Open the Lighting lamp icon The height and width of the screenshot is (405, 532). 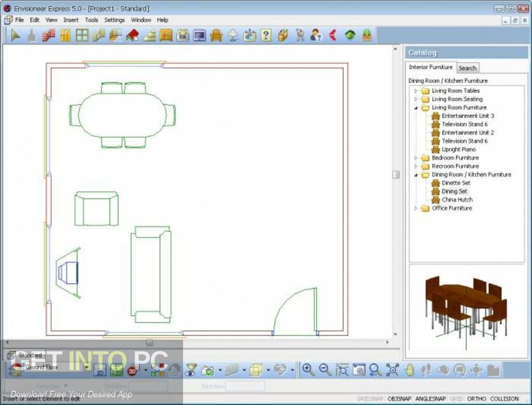[233, 35]
